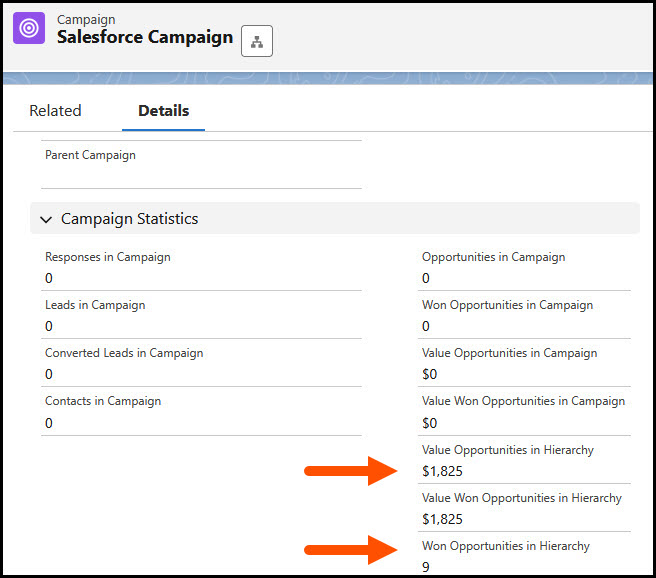Open the campaign hierarchy view button
Image resolution: width=656 pixels, height=578 pixels.
(x=257, y=41)
